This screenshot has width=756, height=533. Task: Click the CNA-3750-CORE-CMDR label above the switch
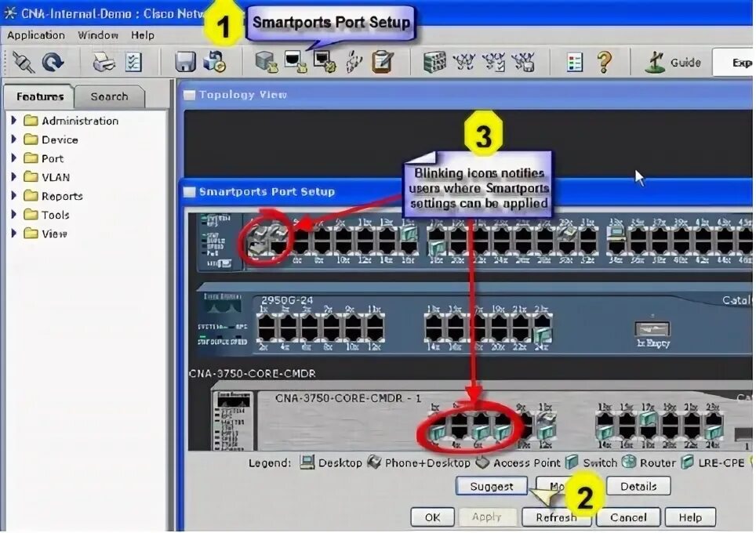pyautogui.click(x=253, y=373)
